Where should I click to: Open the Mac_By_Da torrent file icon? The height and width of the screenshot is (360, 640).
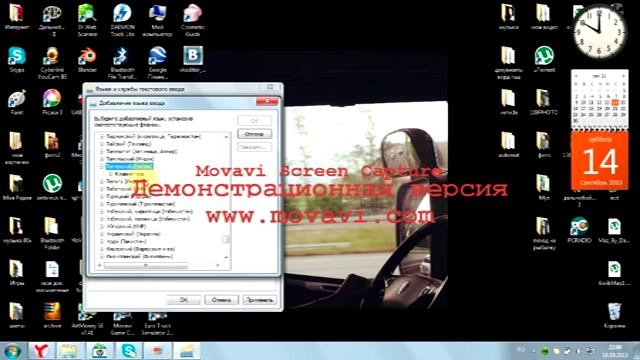coord(614,230)
